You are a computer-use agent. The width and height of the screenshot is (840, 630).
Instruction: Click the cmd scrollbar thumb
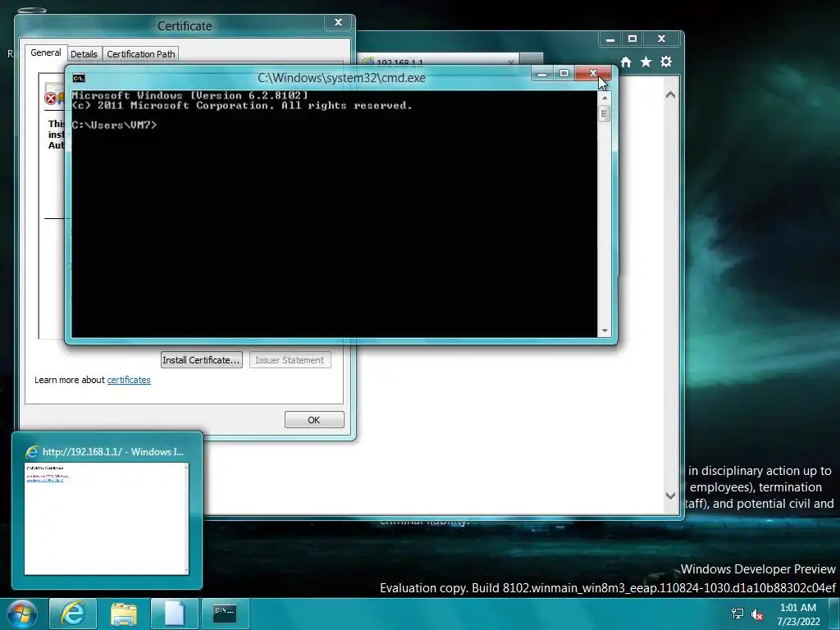point(605,113)
